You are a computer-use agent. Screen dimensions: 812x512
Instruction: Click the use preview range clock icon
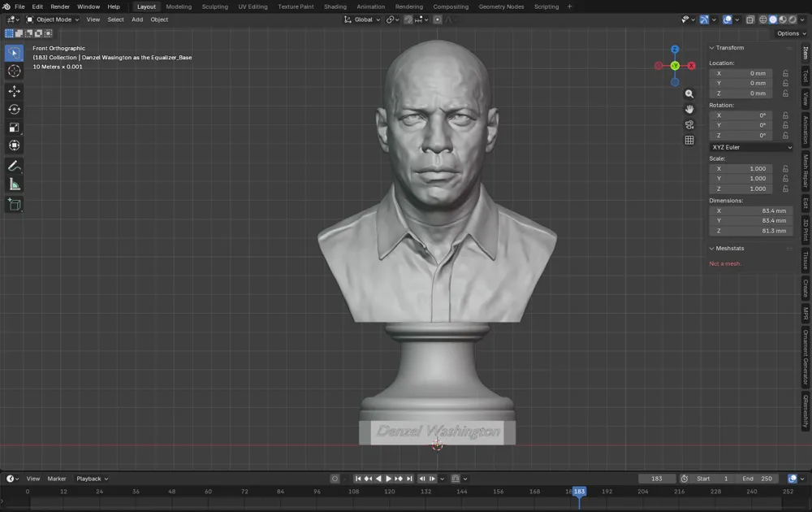[684, 479]
